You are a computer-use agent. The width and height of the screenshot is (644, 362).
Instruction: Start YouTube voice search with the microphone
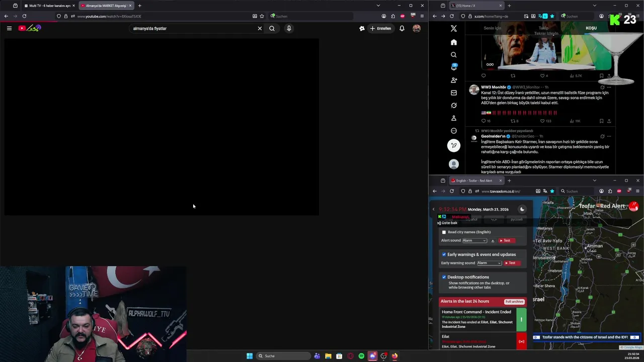289,29
